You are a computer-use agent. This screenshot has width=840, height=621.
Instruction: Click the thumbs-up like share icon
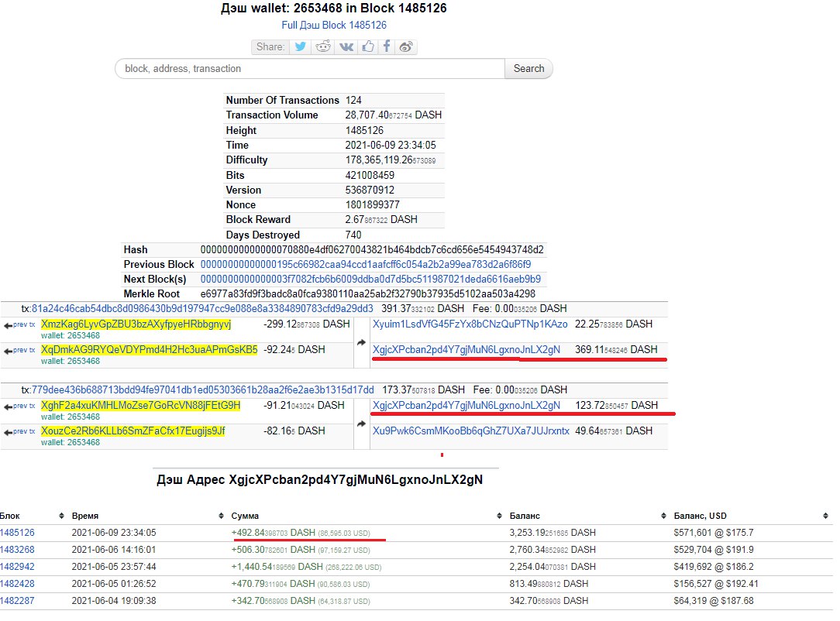tap(367, 46)
